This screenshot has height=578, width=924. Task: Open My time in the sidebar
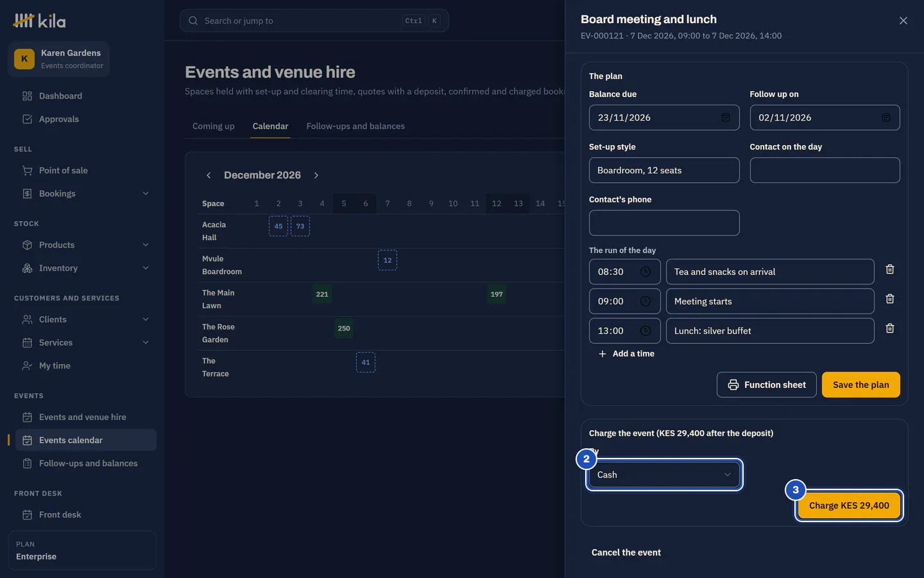(x=86, y=365)
